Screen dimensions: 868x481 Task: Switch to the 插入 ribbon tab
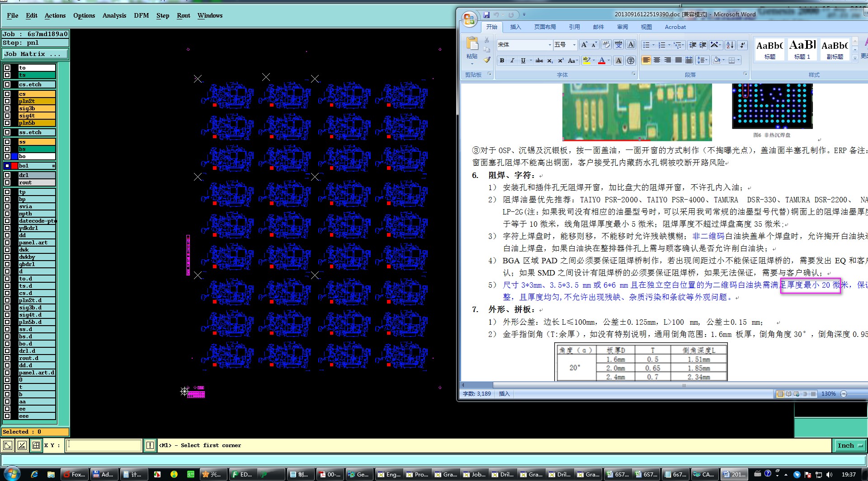click(x=515, y=27)
